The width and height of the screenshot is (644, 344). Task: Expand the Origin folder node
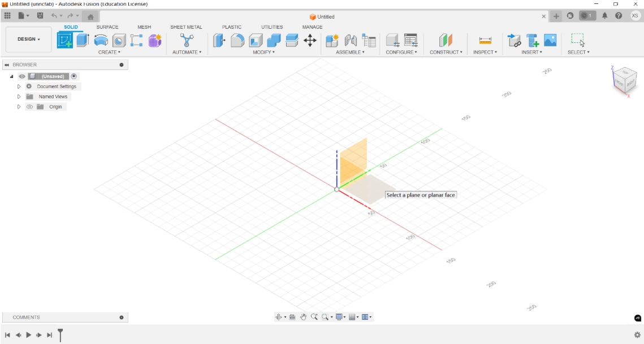point(19,107)
